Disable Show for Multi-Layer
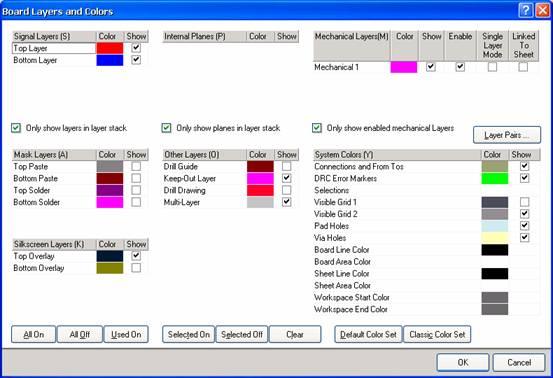The width and height of the screenshot is (553, 378). pos(286,202)
